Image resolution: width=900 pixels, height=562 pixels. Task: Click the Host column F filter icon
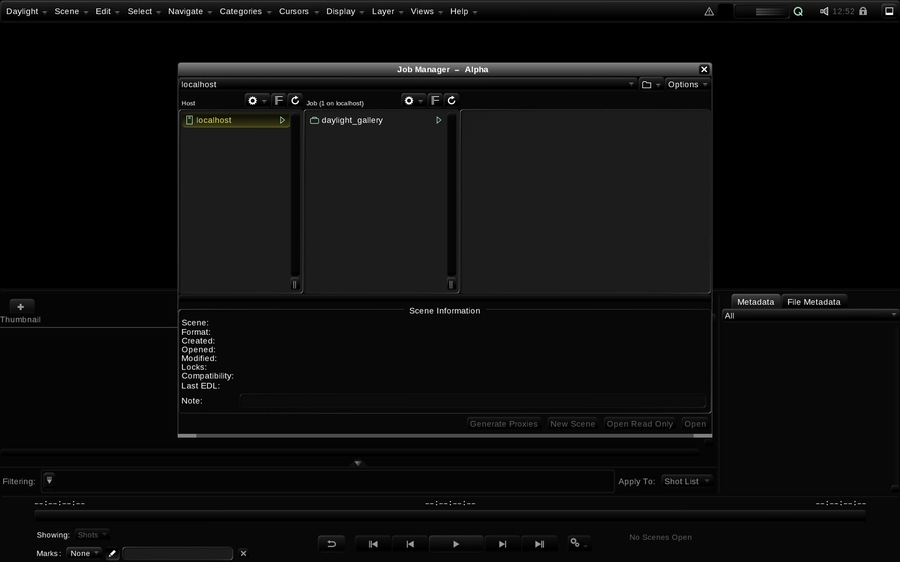click(x=278, y=100)
